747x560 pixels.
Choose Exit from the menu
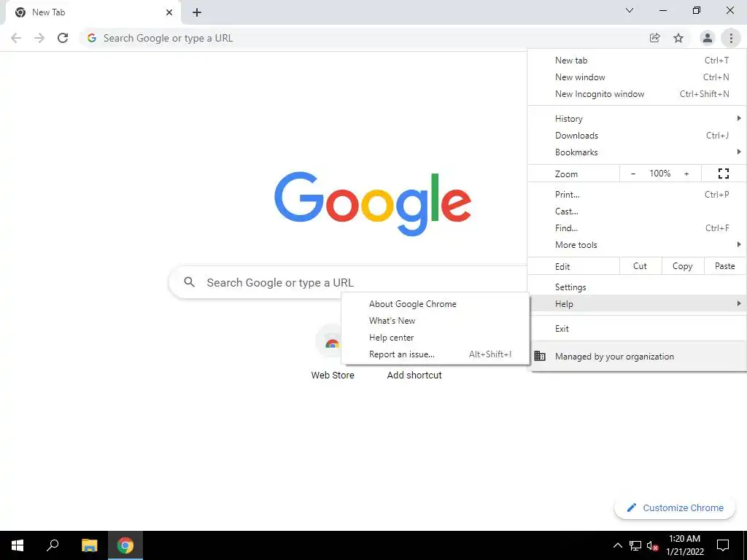[x=637, y=329]
